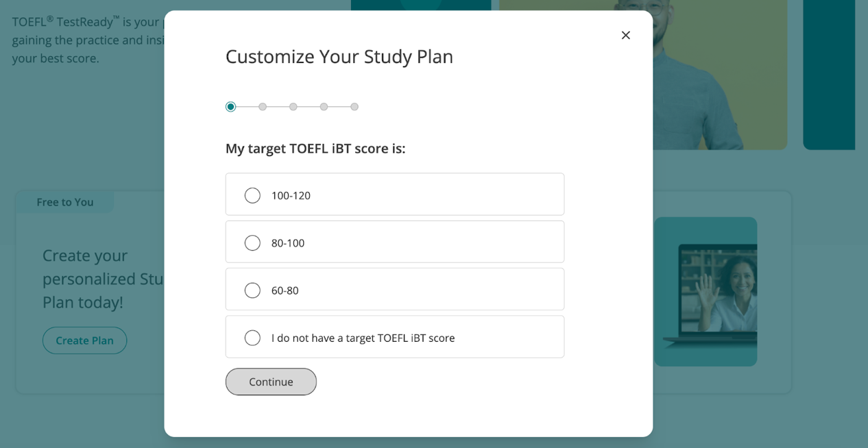This screenshot has width=868, height=448.
Task: Click the fifth and last progress step dot
Action: coord(354,107)
